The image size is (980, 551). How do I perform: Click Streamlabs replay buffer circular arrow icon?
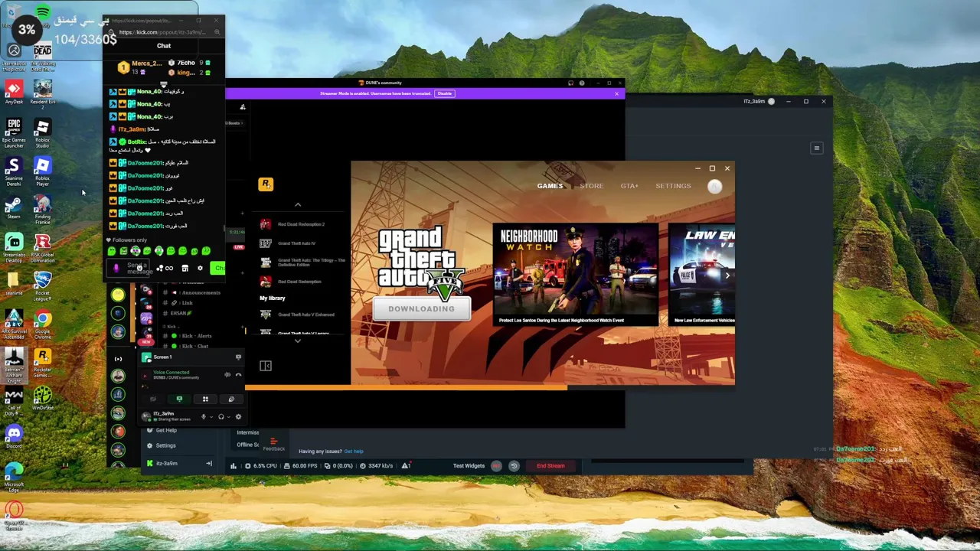514,466
